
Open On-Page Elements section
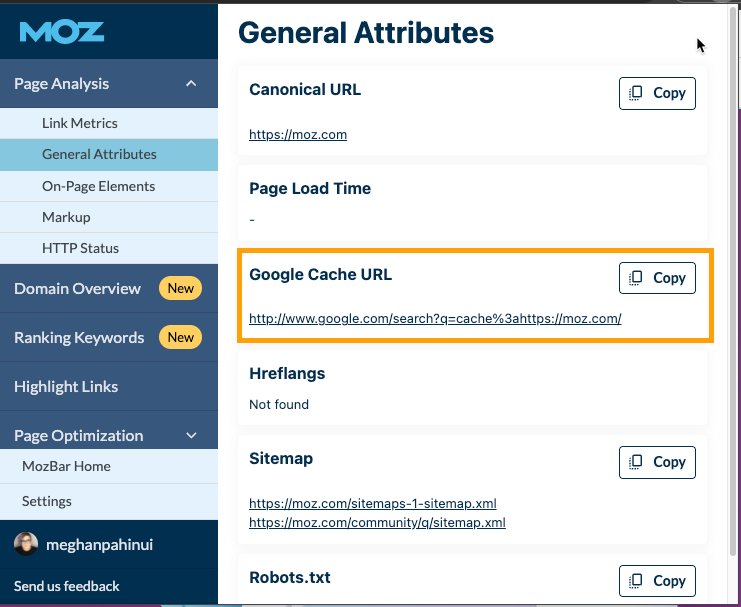(x=98, y=186)
